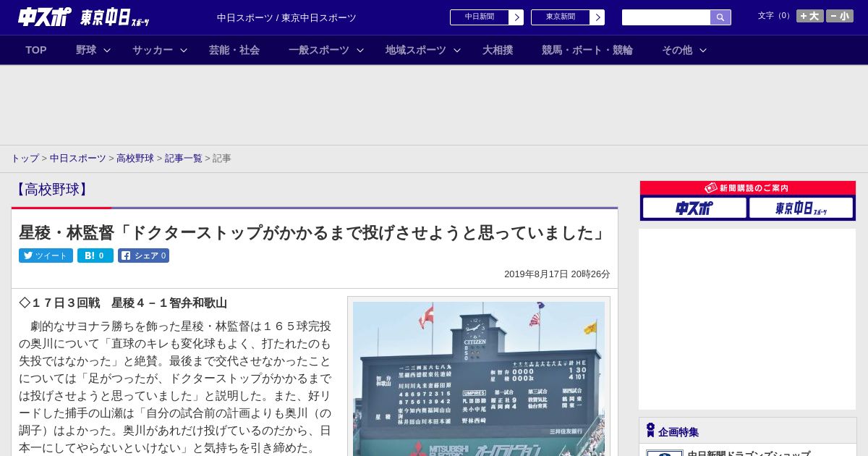Screen dimensions: 868x456
Task: Click the search text field
Action: 666,17
